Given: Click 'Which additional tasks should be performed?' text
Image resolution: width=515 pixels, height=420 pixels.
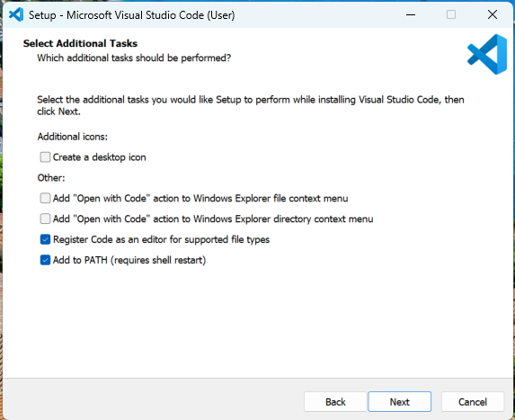Looking at the screenshot, I should [134, 58].
